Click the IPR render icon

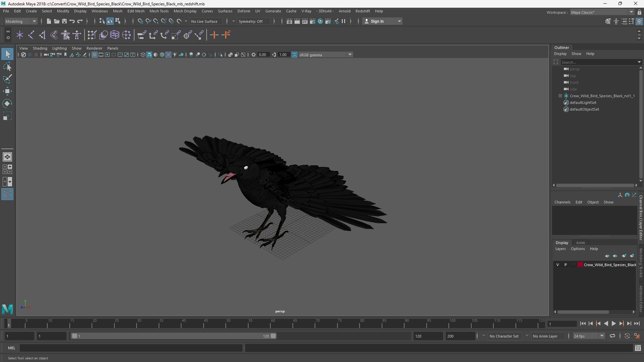pyautogui.click(x=305, y=21)
